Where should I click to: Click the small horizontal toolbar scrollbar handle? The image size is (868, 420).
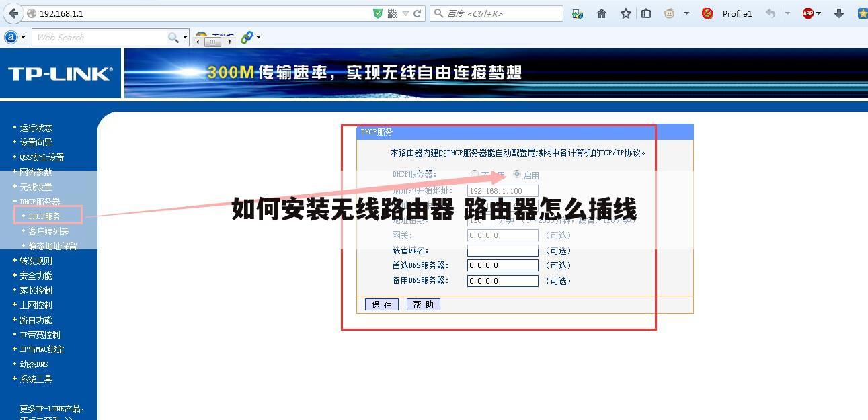click(213, 41)
